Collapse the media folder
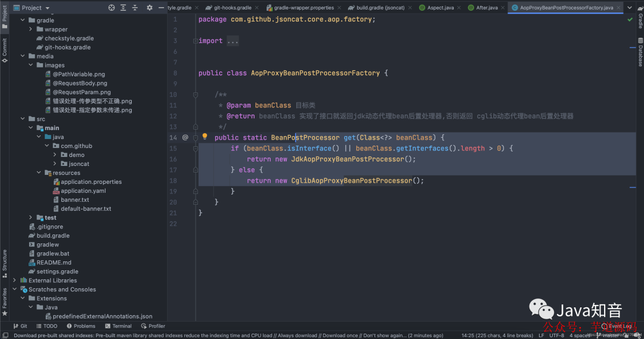Image resolution: width=644 pixels, height=339 pixels. [23, 56]
